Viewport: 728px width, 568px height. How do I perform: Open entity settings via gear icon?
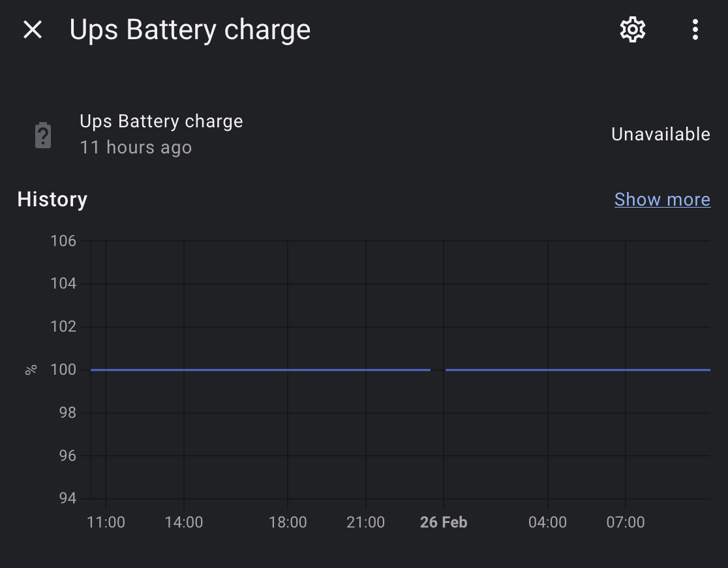click(632, 29)
